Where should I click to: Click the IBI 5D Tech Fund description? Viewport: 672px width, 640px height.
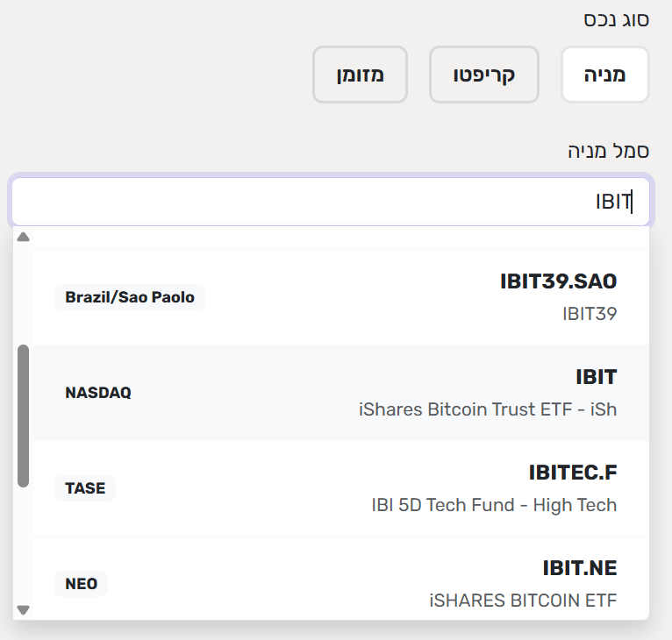pyautogui.click(x=494, y=505)
